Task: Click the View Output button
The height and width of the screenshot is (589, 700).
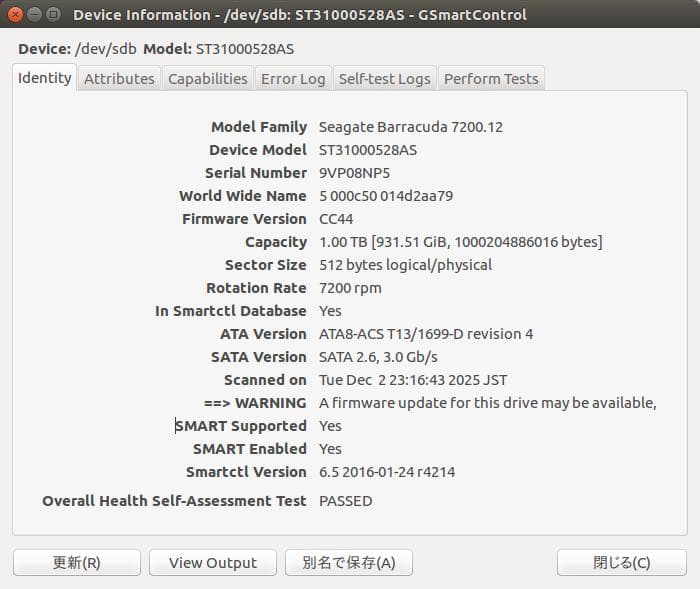Action: [x=213, y=563]
